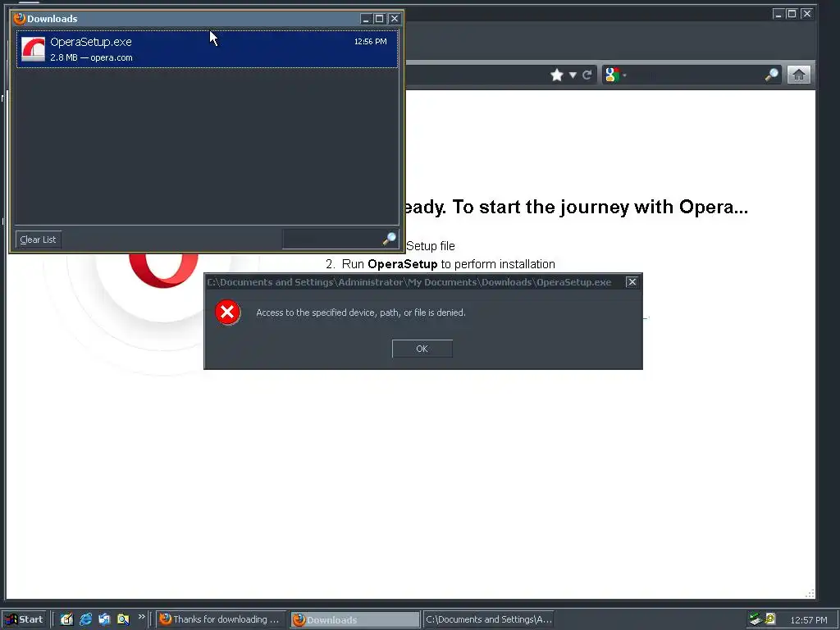The width and height of the screenshot is (840, 630).
Task: Click the 'Run OperaSetup' instruction text
Action: coord(449,264)
